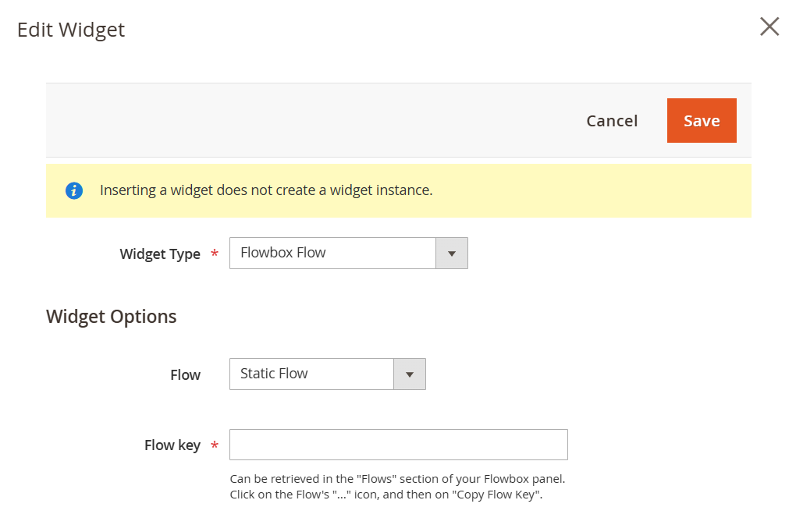Click the Widget Type field label
796x532 pixels.
160,254
